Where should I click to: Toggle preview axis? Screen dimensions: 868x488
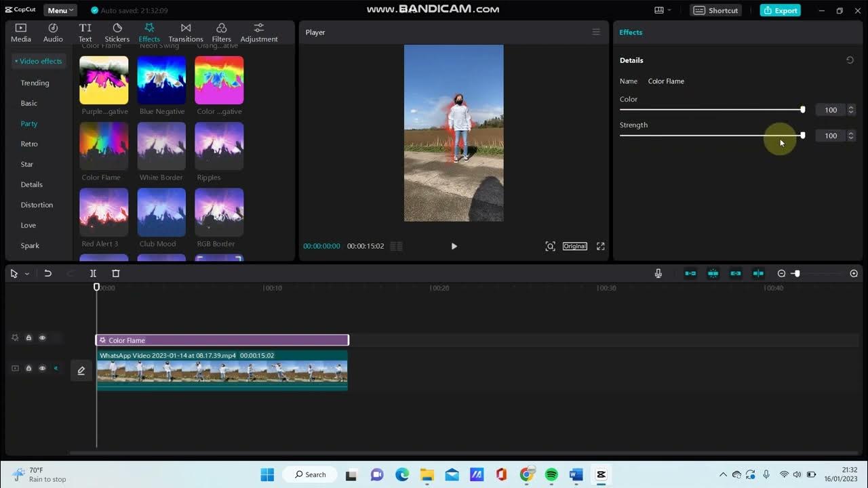(x=758, y=273)
